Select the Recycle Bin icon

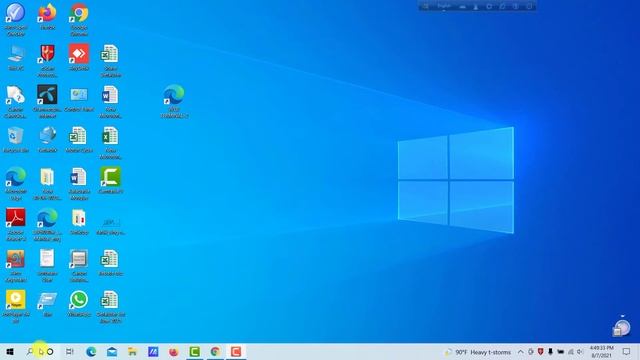point(16,140)
